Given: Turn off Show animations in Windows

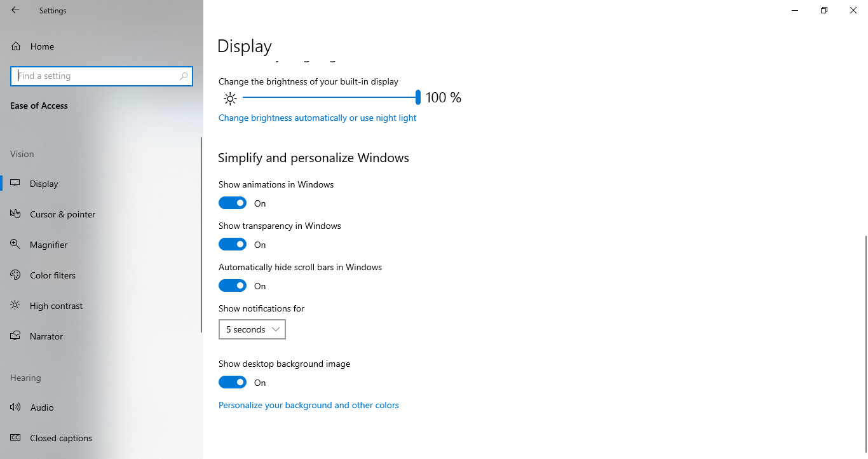Looking at the screenshot, I should coord(233,203).
